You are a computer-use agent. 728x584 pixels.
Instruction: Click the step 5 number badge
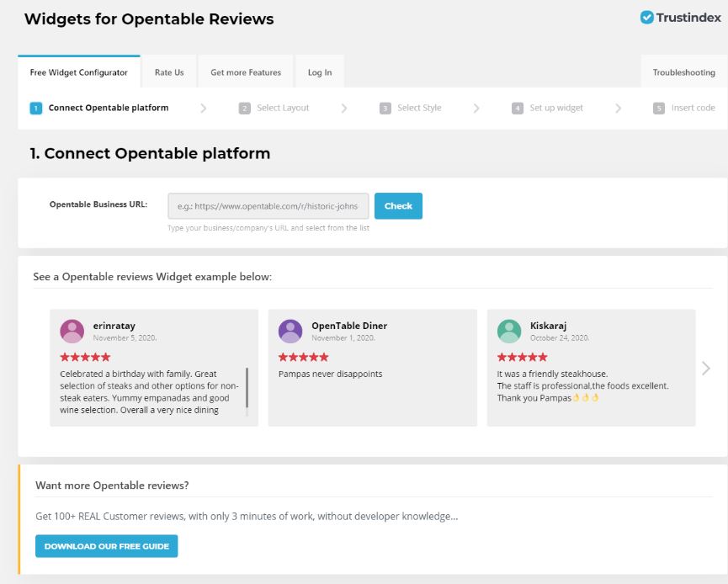click(x=659, y=109)
